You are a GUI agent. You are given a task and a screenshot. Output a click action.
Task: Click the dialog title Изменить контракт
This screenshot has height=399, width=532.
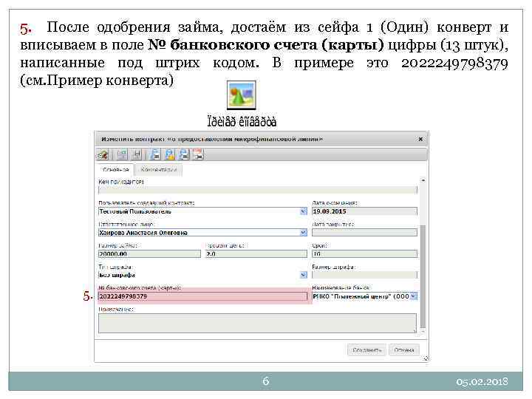point(212,139)
